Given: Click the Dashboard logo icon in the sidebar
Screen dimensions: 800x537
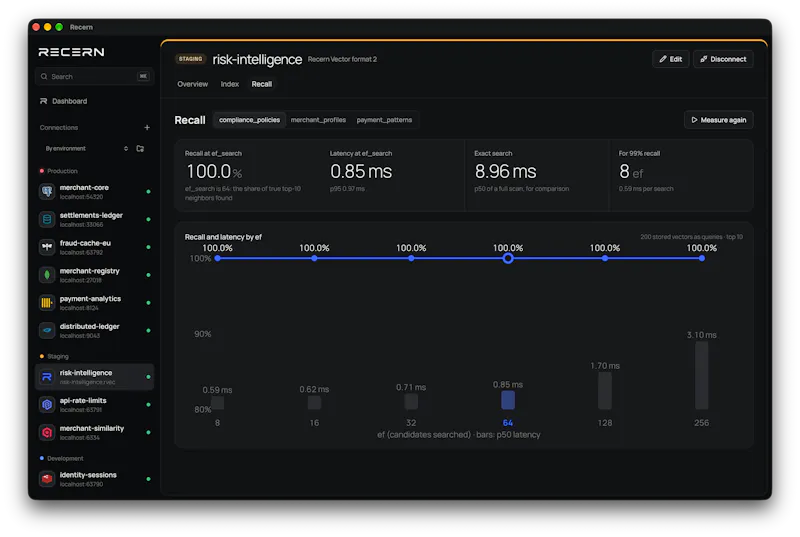Looking at the screenshot, I should 43,101.
